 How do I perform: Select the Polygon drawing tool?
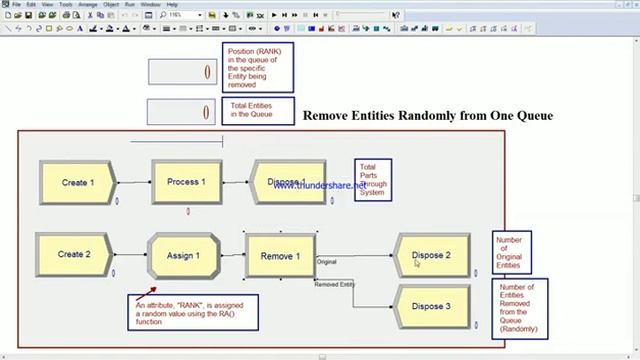[x=59, y=29]
